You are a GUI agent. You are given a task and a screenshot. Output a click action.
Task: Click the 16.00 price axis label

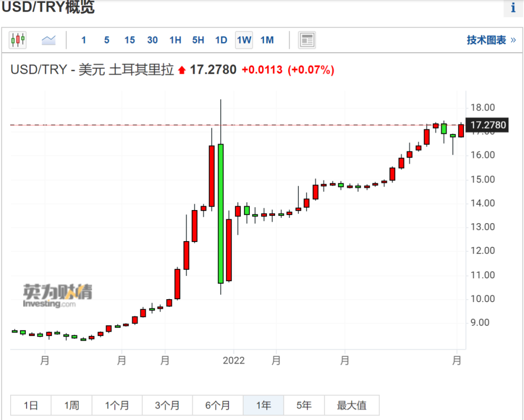click(483, 155)
